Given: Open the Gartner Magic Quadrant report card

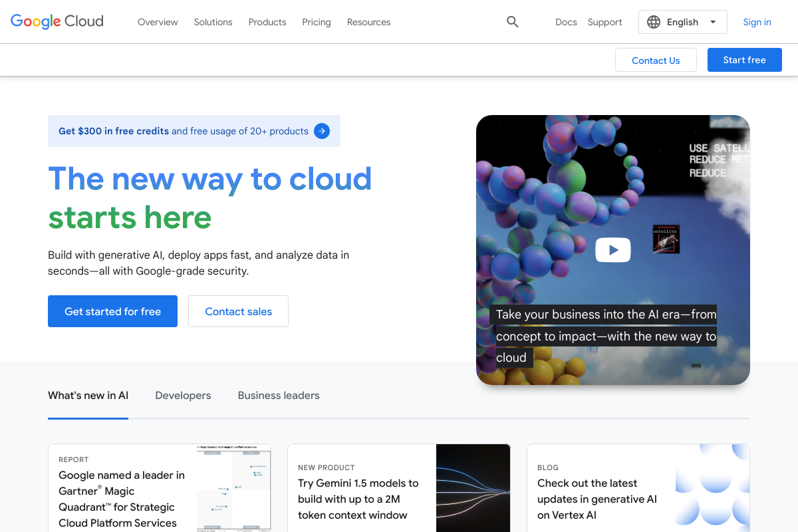Looking at the screenshot, I should tap(160, 488).
